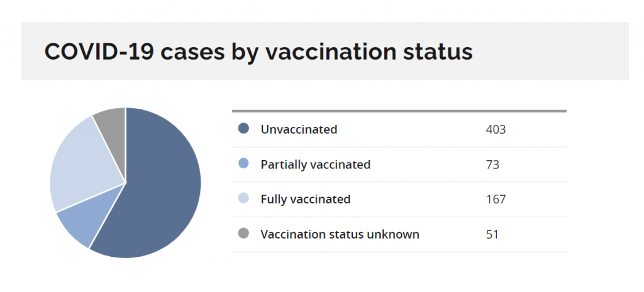Click the Partially vaccinated legend dot

[243, 164]
